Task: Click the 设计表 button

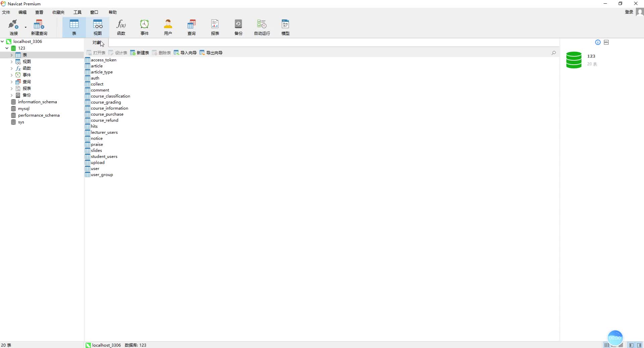Action: [x=118, y=53]
